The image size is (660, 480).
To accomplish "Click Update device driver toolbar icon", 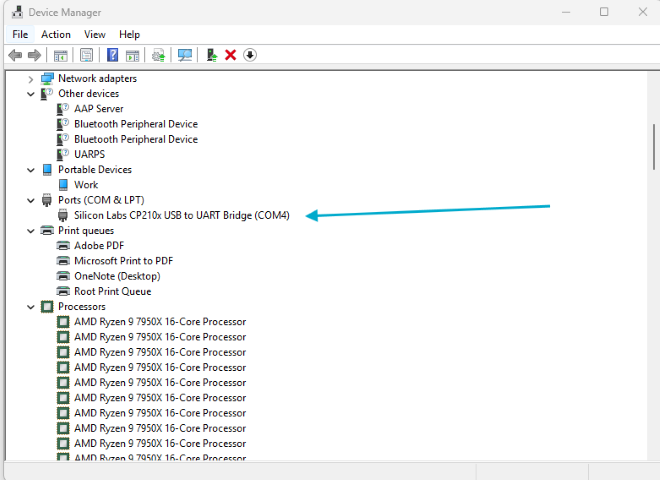I will 212,55.
